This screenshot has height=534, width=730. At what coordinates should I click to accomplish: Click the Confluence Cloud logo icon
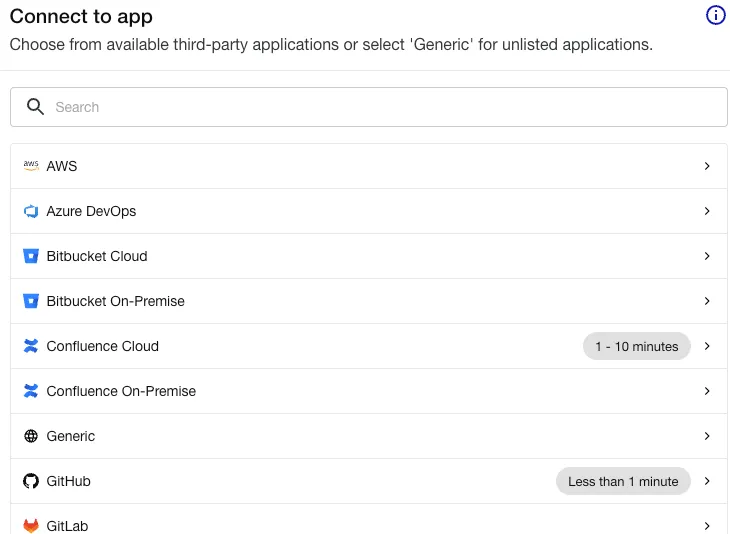31,346
